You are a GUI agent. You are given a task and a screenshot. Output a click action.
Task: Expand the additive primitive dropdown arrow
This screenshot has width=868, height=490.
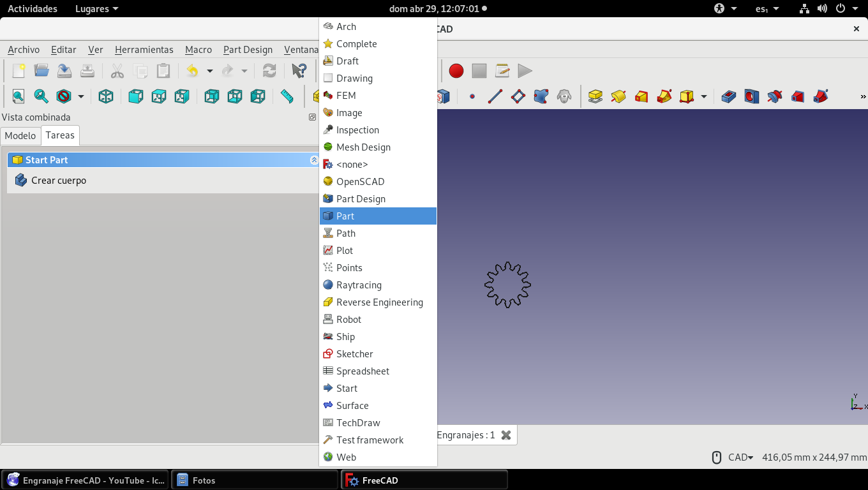pyautogui.click(x=704, y=96)
